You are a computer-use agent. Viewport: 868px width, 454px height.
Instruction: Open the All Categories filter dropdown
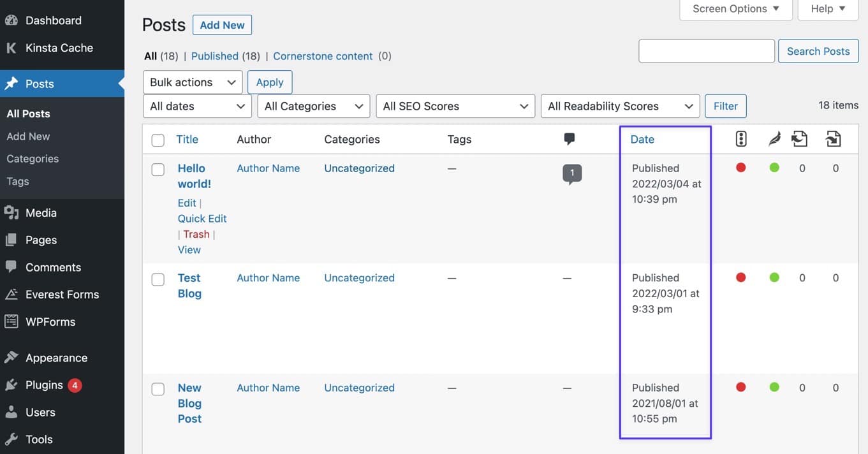[313, 106]
